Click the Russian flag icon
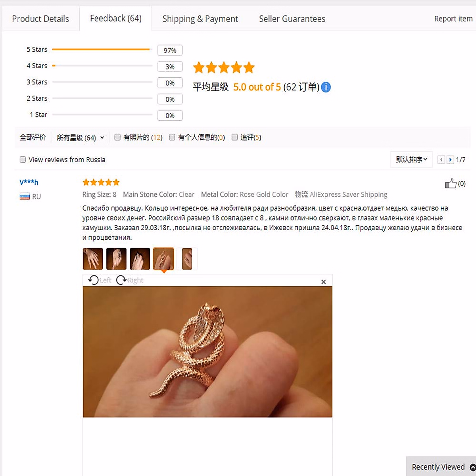This screenshot has height=476, width=476. (25, 196)
